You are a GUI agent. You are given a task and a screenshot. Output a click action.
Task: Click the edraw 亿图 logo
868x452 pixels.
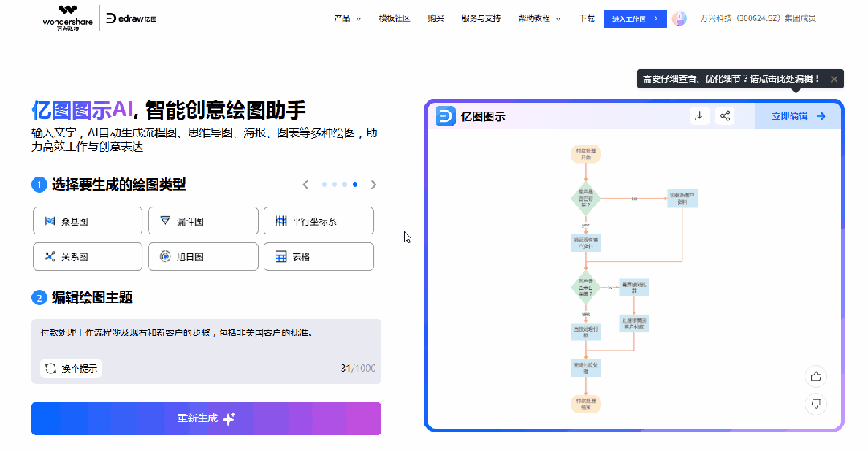[131, 18]
